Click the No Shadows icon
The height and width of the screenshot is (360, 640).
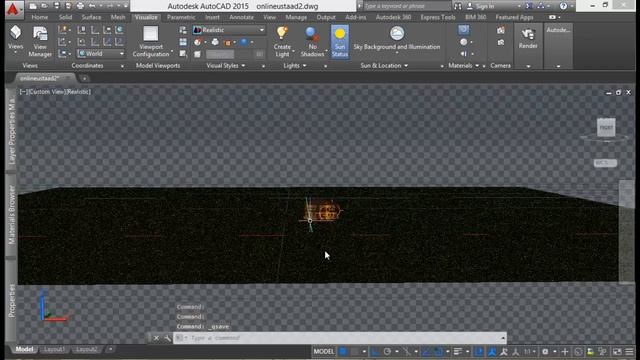312,34
